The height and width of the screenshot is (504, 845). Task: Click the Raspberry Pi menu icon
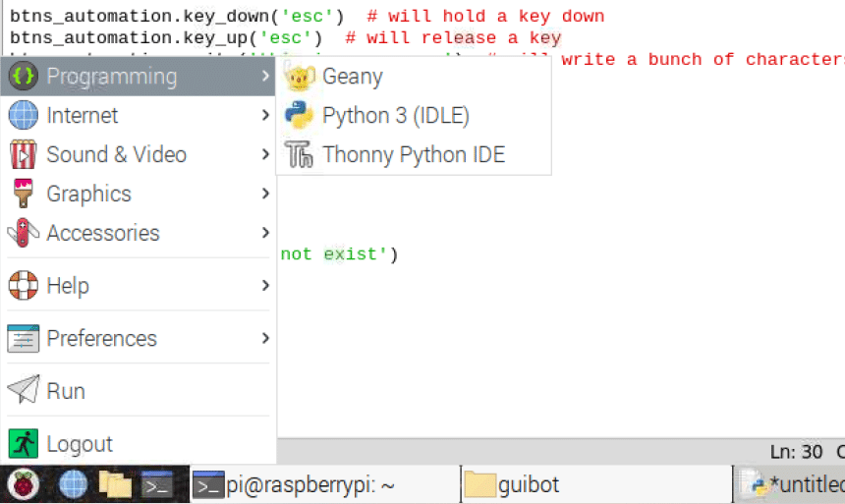(x=23, y=484)
